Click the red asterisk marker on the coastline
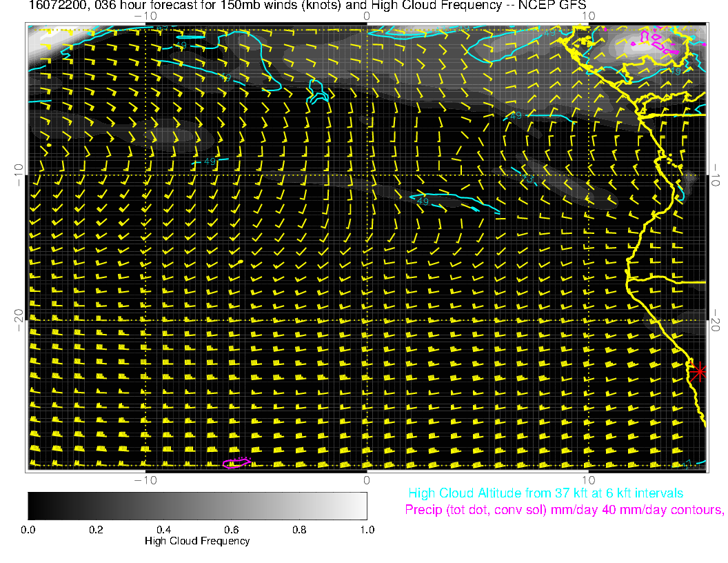The image size is (728, 563). point(698,372)
